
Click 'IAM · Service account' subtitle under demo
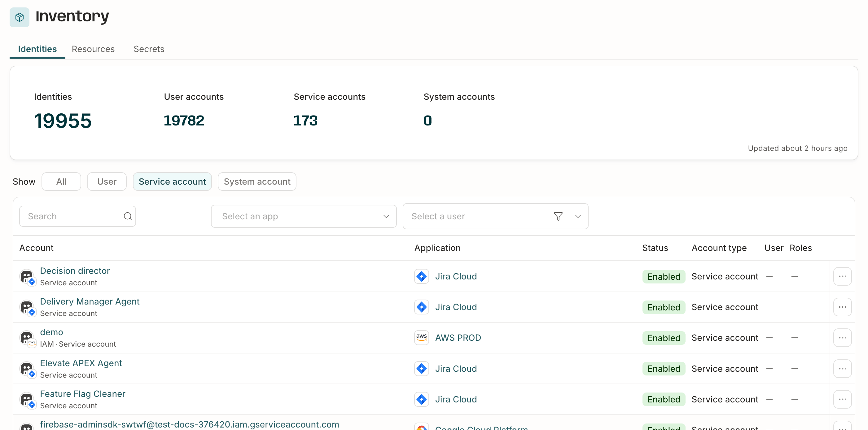[78, 344]
